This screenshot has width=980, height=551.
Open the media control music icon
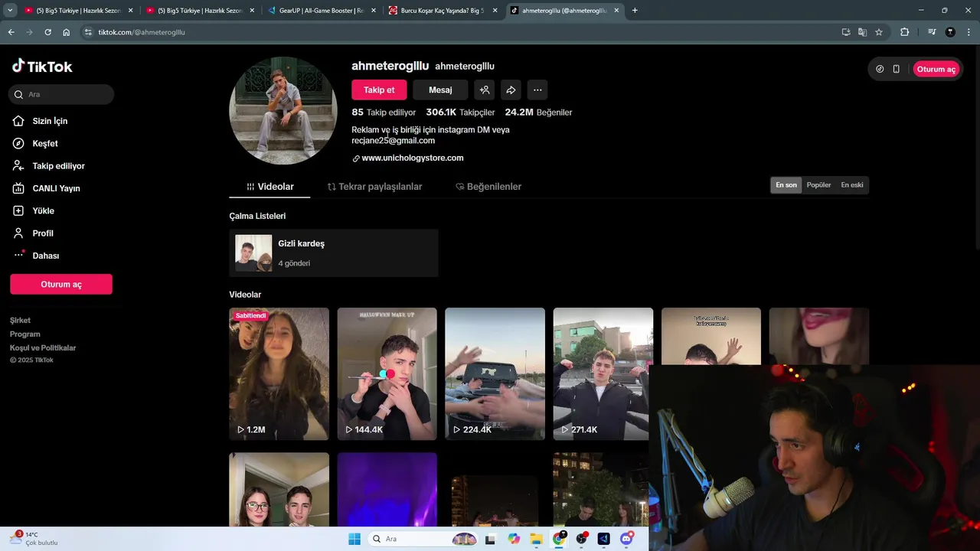(x=932, y=32)
